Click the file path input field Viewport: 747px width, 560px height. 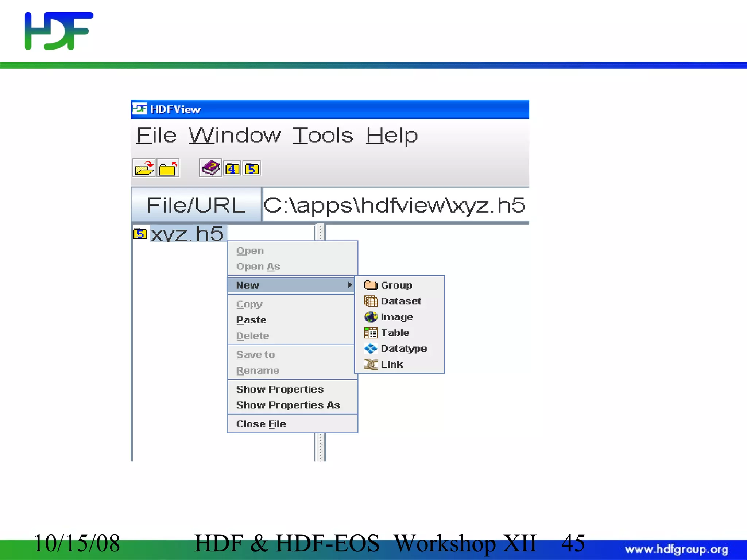pos(396,205)
